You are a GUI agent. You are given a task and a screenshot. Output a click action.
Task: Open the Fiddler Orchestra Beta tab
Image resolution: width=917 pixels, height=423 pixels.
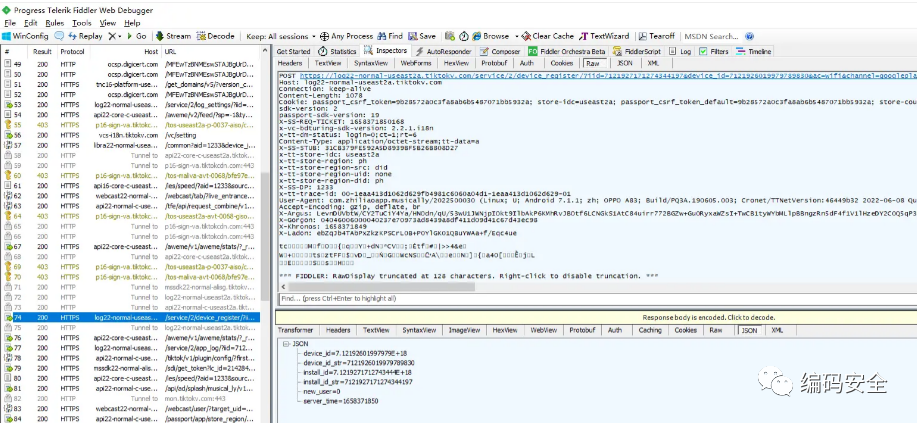(x=567, y=51)
